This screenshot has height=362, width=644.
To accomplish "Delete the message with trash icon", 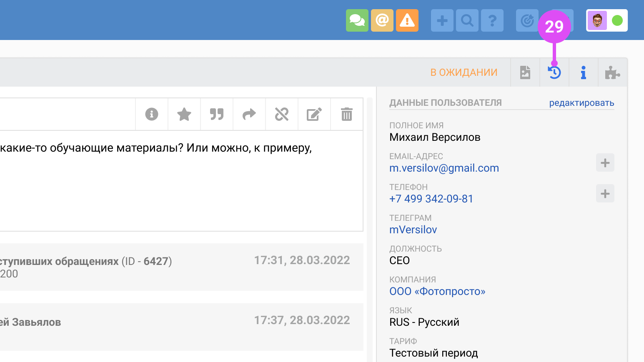I will [x=346, y=114].
